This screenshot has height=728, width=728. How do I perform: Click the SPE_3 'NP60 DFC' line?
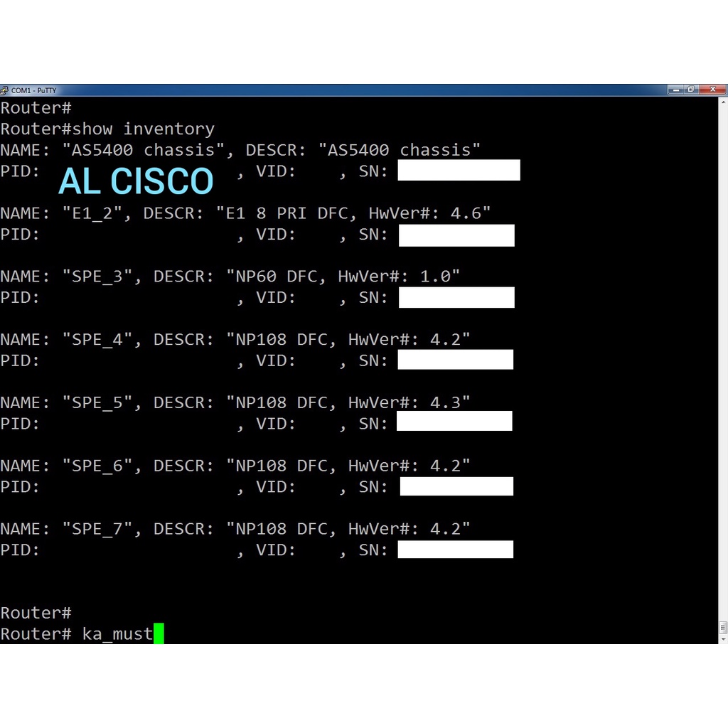[x=230, y=277]
